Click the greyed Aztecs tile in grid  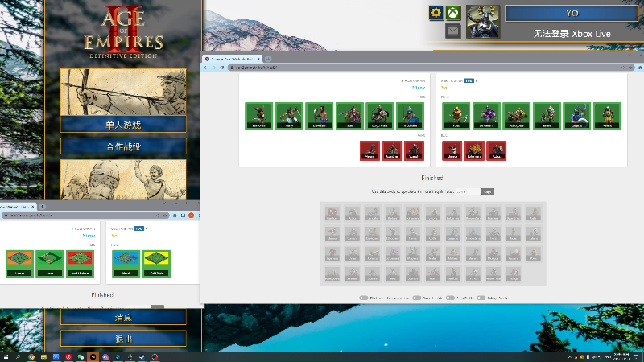(353, 213)
